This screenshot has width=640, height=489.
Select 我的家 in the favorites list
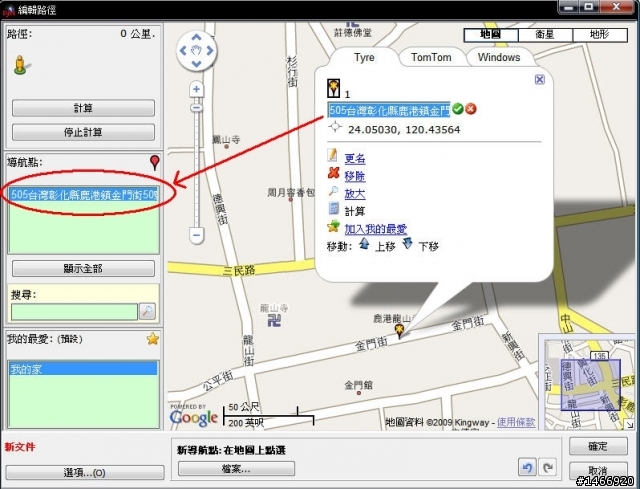pos(83,369)
